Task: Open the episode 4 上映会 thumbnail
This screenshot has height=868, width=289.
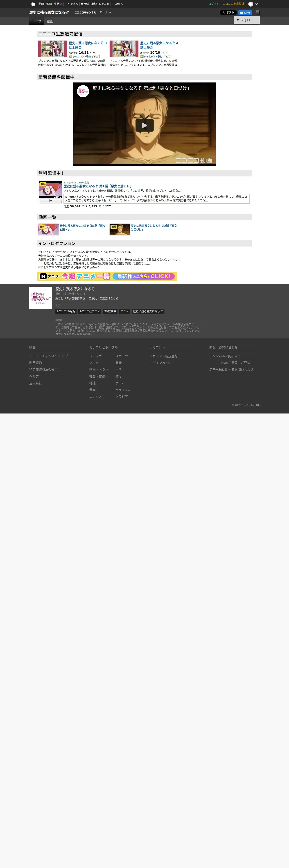Action: pyautogui.click(x=124, y=48)
